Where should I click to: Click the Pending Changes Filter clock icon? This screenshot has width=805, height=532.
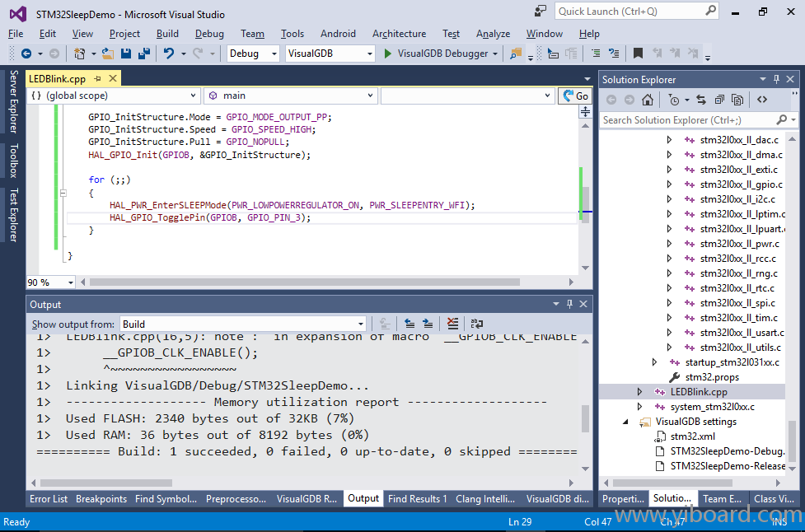click(673, 100)
